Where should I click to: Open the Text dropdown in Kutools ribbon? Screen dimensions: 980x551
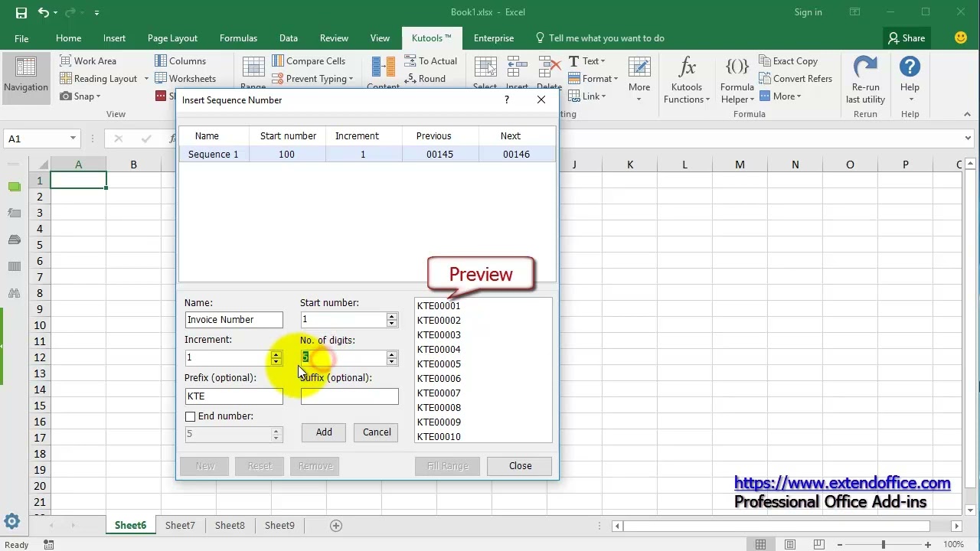pos(587,61)
